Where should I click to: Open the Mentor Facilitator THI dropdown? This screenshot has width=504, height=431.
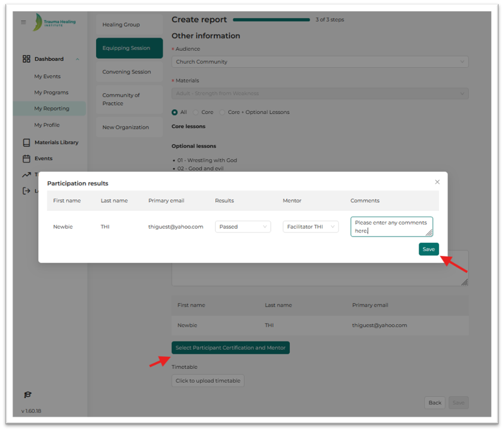[310, 227]
